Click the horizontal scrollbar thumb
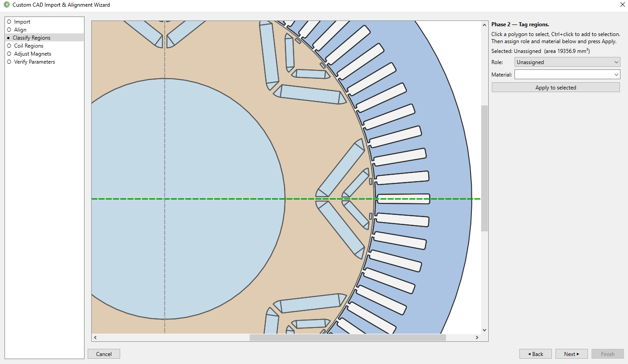This screenshot has width=628, height=364. click(348, 338)
